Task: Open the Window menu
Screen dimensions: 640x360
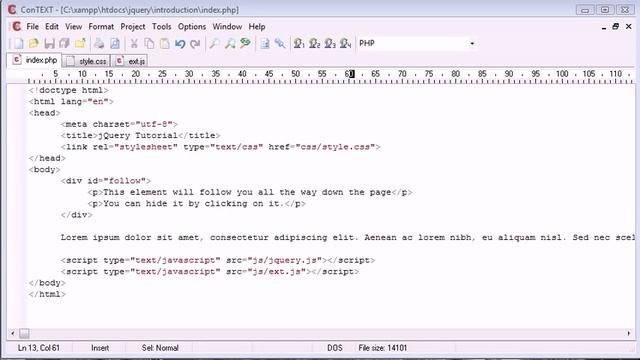Action: point(227,27)
